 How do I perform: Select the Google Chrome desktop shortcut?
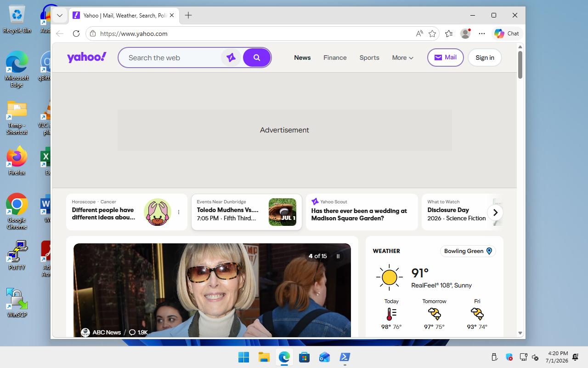pos(17,212)
